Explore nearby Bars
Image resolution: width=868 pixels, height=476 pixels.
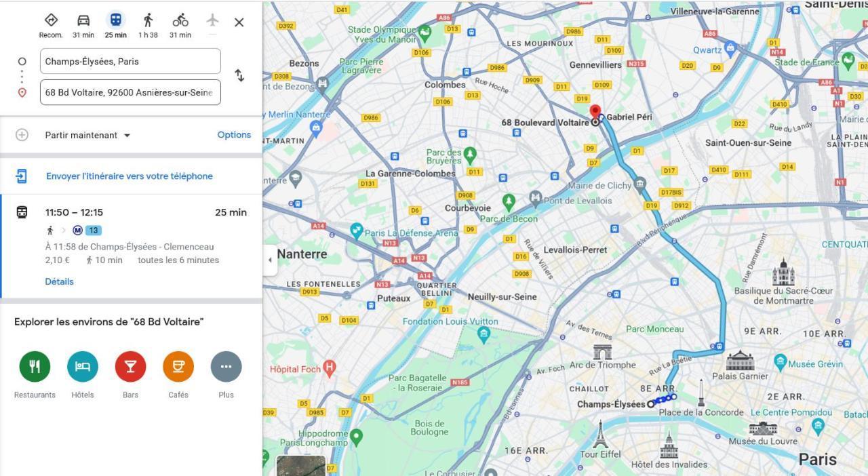click(131, 367)
